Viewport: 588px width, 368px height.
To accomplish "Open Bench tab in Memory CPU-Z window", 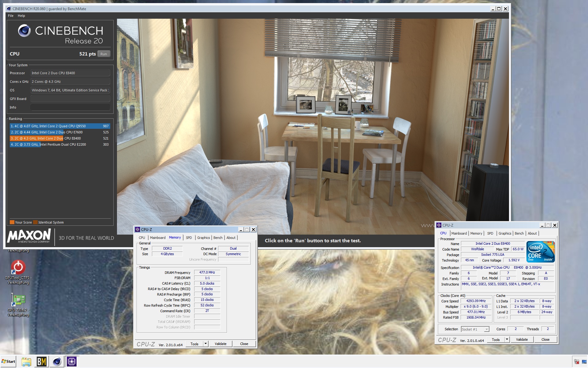I will pos(218,238).
